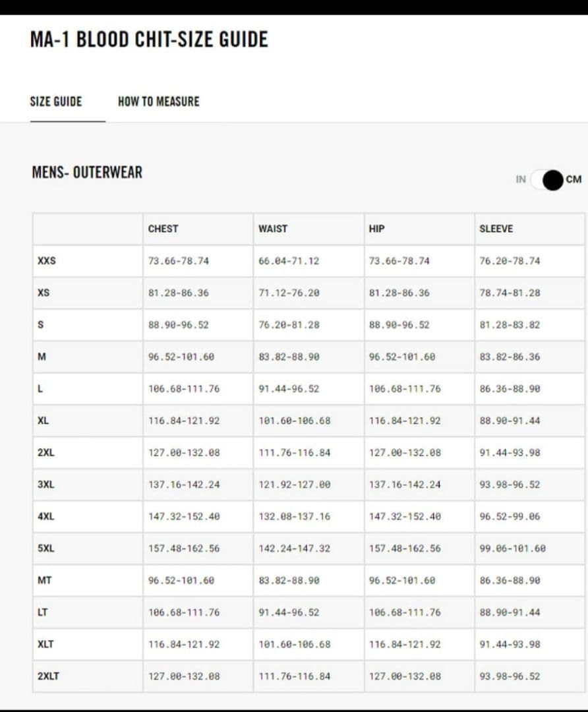Viewport: 588px width, 712px height.
Task: Select the XS size row label
Action: tap(44, 293)
